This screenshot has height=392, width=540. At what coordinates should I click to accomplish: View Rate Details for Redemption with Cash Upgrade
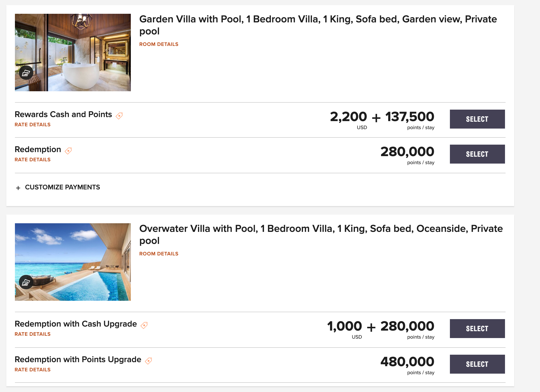[32, 334]
